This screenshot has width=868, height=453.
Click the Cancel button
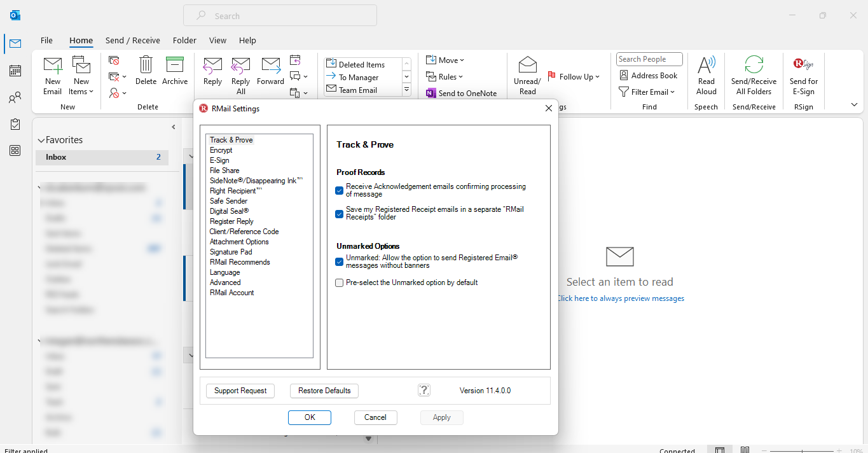click(375, 417)
